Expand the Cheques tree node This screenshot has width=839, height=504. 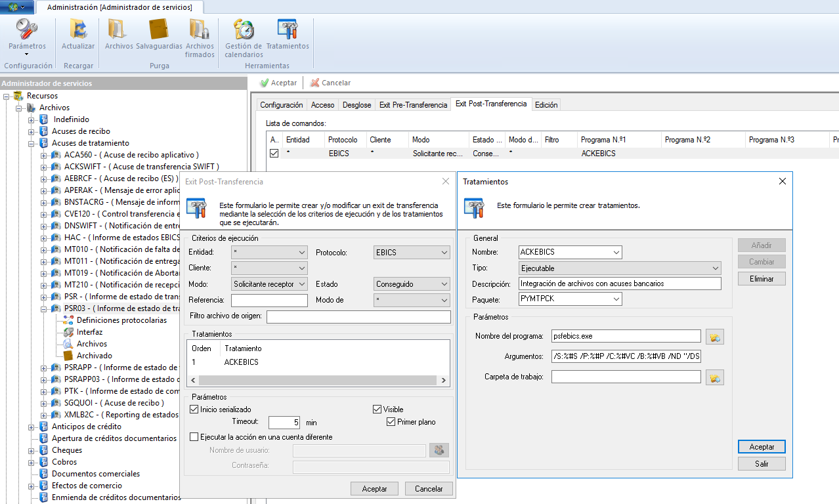[32, 450]
